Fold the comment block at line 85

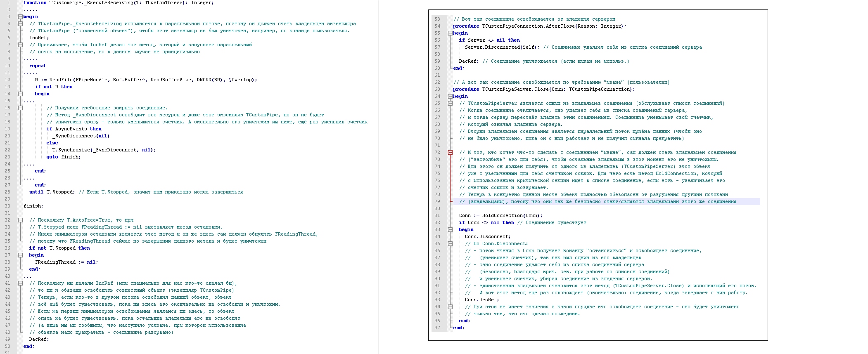point(450,244)
